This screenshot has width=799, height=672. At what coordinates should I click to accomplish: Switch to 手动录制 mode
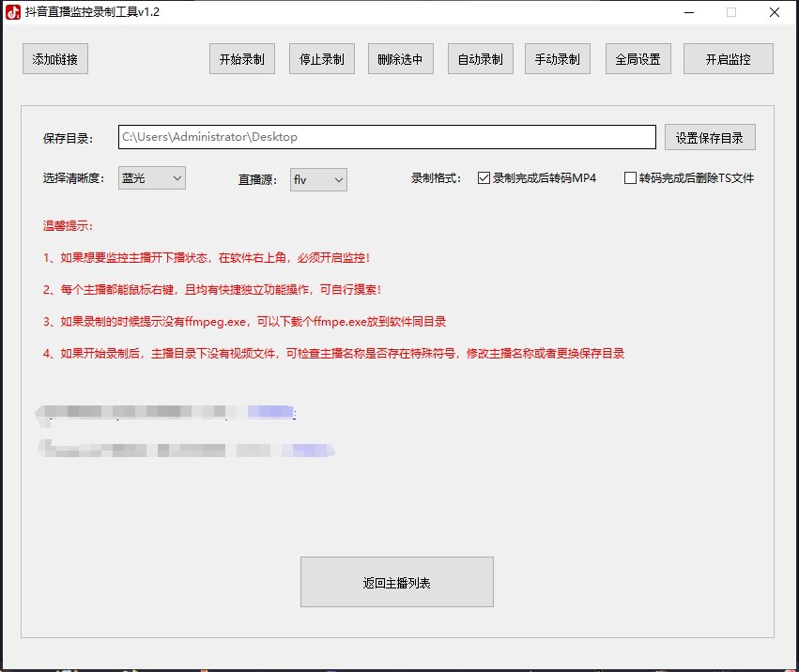click(557, 59)
